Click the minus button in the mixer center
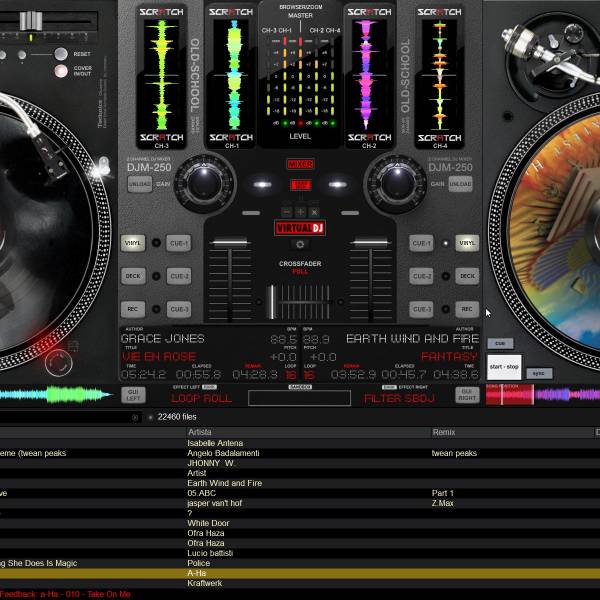 [x=286, y=212]
